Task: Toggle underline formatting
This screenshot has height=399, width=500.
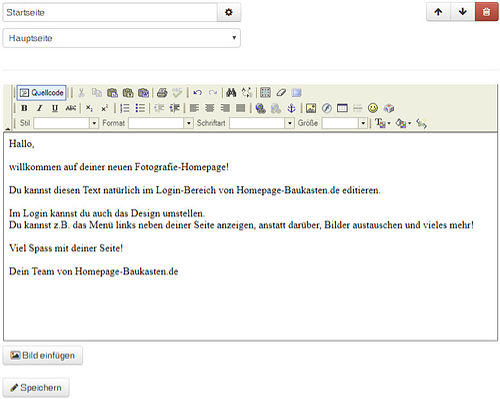Action: tap(55, 108)
